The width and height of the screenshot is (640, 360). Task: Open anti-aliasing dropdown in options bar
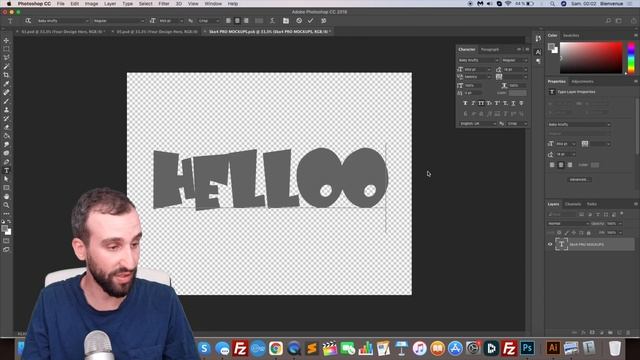tap(209, 20)
